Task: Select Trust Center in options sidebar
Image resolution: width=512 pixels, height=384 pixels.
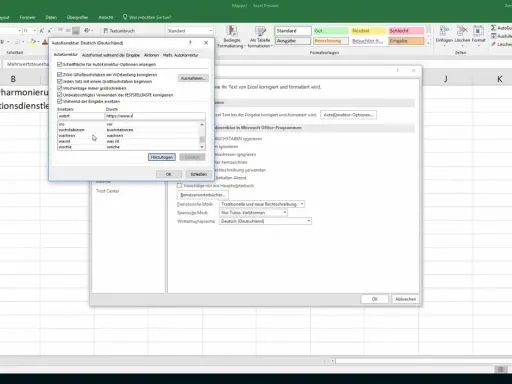Action: point(107,191)
